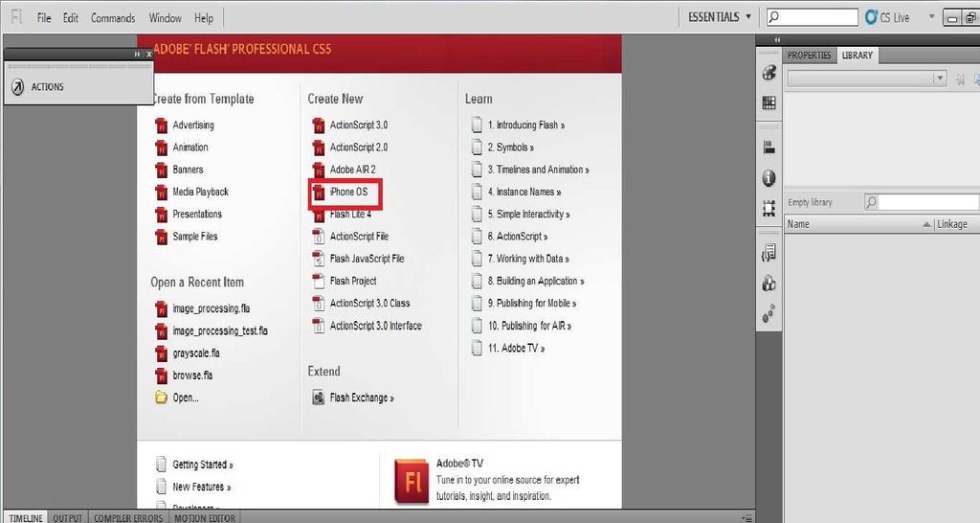Click the Linkage column header
The height and width of the screenshot is (523, 980).
tap(952, 224)
